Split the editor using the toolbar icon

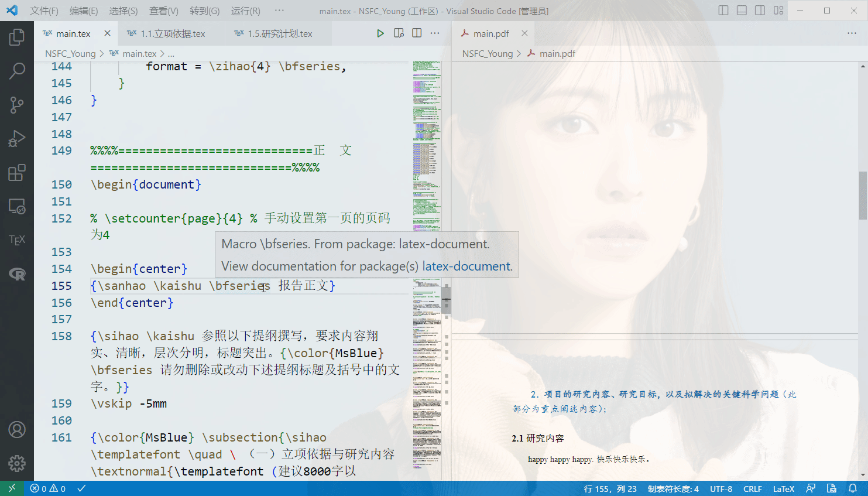[x=416, y=33]
